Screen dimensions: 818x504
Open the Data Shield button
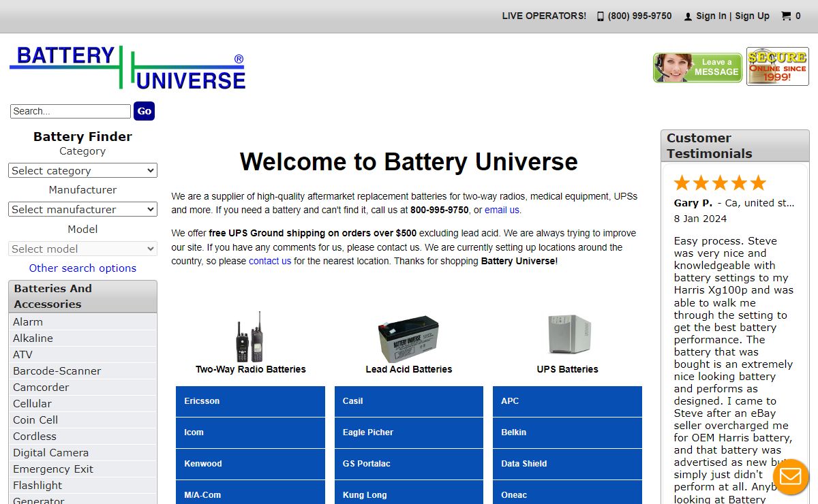tap(567, 464)
